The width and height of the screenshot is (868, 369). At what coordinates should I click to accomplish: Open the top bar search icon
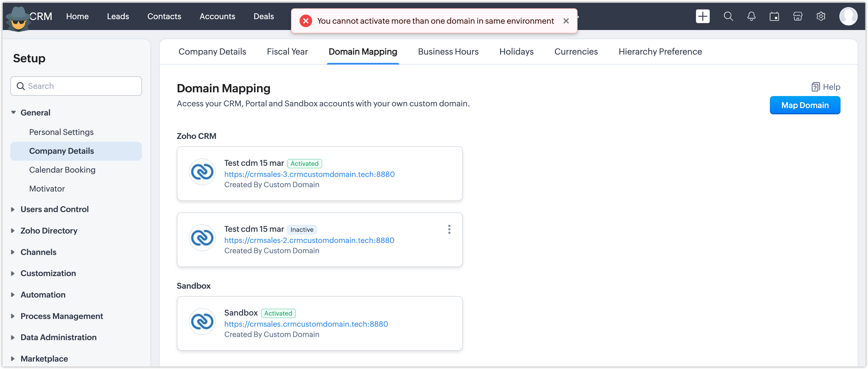click(x=728, y=16)
